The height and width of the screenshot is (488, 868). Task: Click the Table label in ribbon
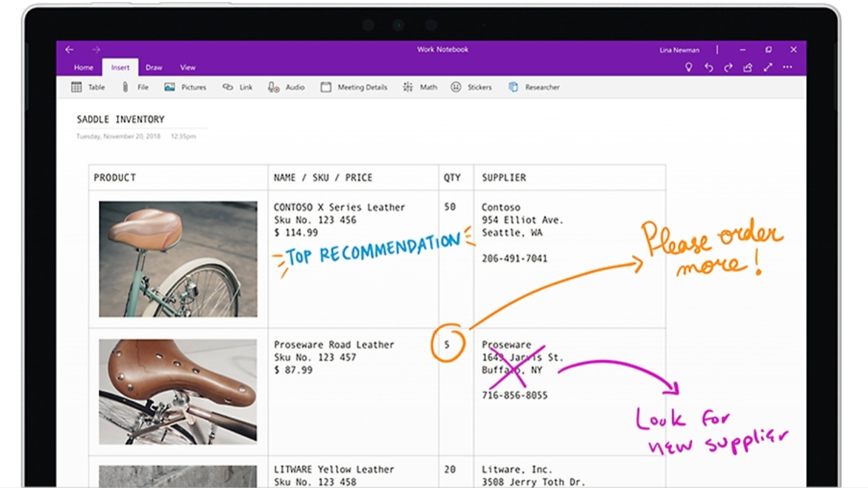coord(96,87)
